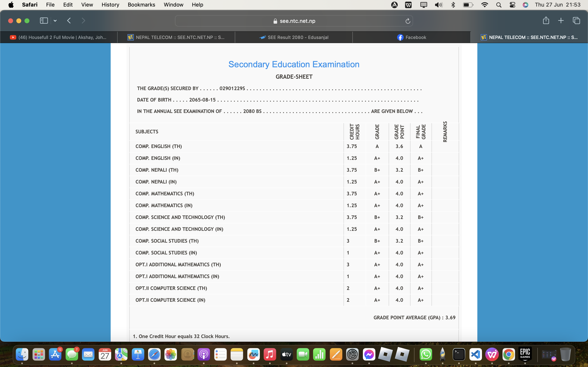Screen dimensions: 588x367
Task: Open the volume control in the menu bar
Action: 439,5
